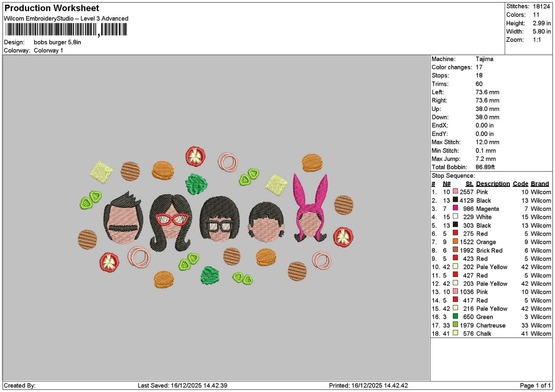Image resolution: width=555 pixels, height=392 pixels.
Task: Select the 'Code' column header
Action: coord(520,184)
